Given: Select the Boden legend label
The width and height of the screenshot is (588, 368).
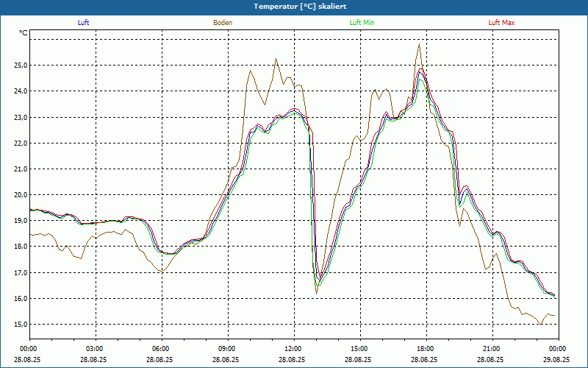Looking at the screenshot, I should pos(223,23).
